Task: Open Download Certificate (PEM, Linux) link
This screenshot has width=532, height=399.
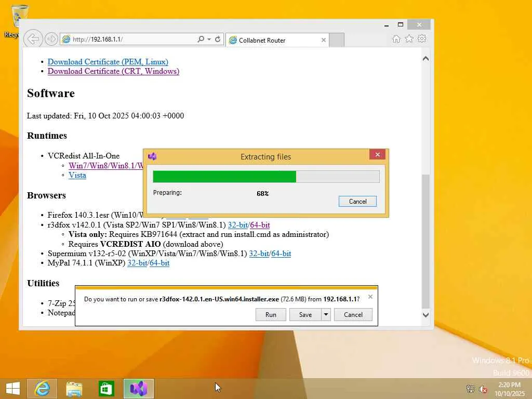Action: point(108,62)
